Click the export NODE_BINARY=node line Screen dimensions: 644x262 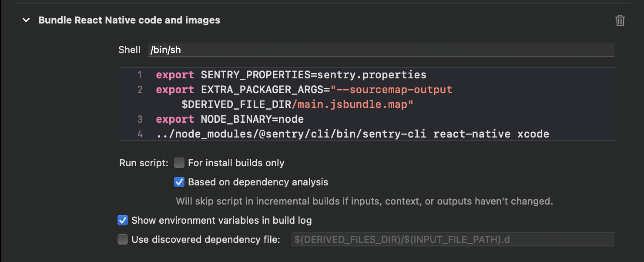[x=230, y=119]
